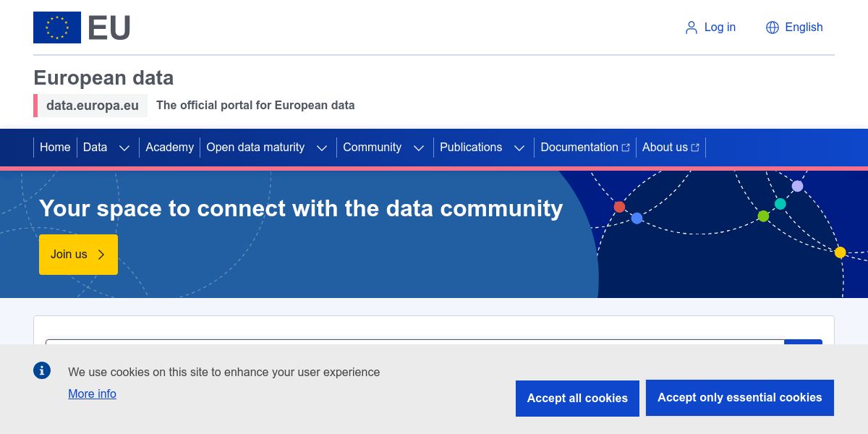Click the globe language icon
The image size is (868, 434).
pyautogui.click(x=773, y=27)
